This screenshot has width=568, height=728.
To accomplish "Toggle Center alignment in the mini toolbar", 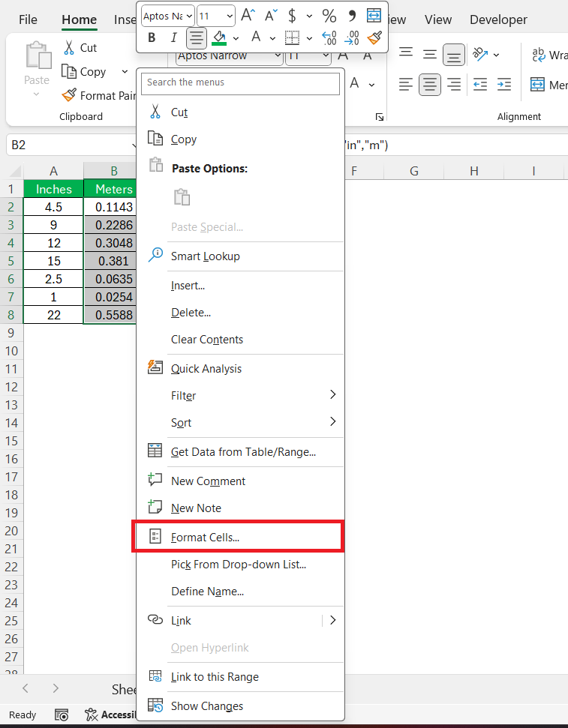I will tap(196, 37).
